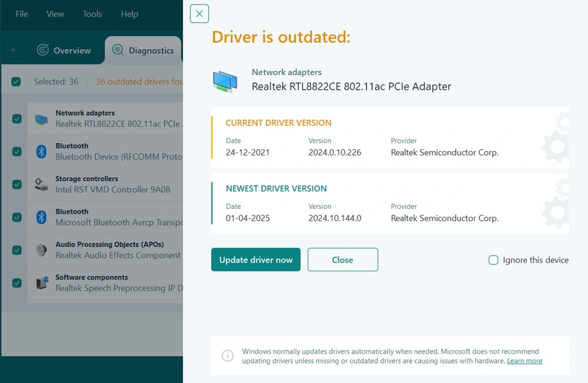588x383 pixels.
Task: Close the driver details panel with X
Action: (199, 14)
